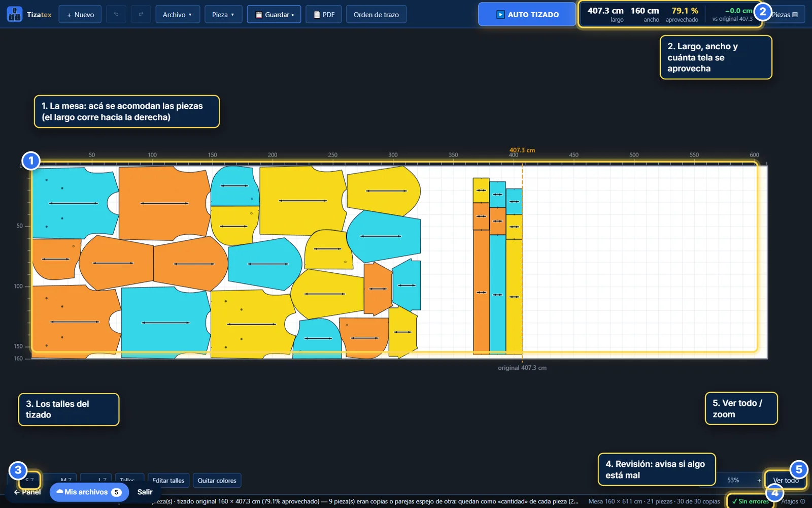Open the Archivo dropdown menu

(178, 15)
